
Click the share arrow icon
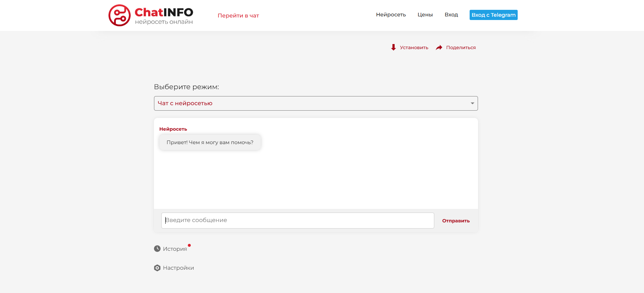coord(439,47)
